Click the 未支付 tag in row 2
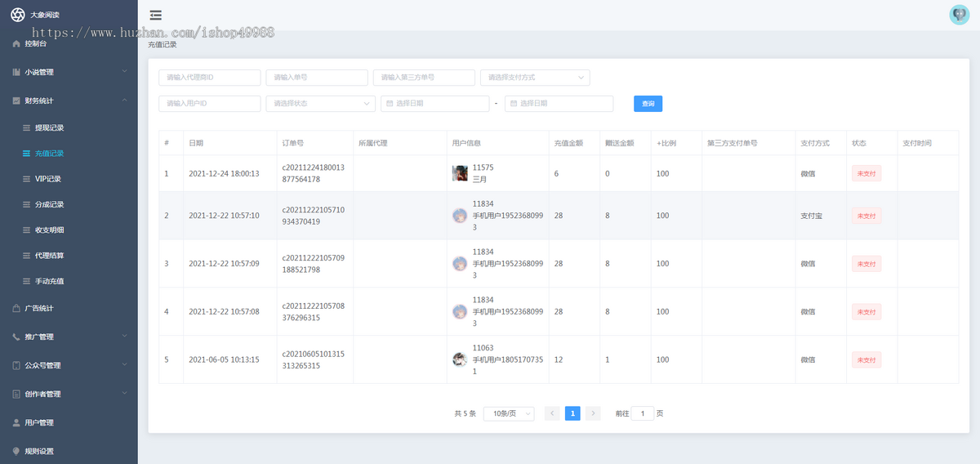This screenshot has height=464, width=980. 866,216
